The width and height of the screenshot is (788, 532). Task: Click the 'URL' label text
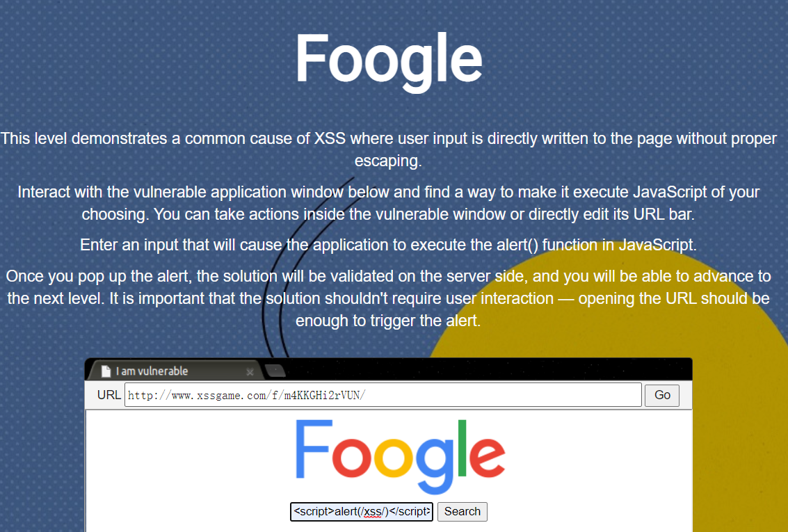[x=109, y=395]
